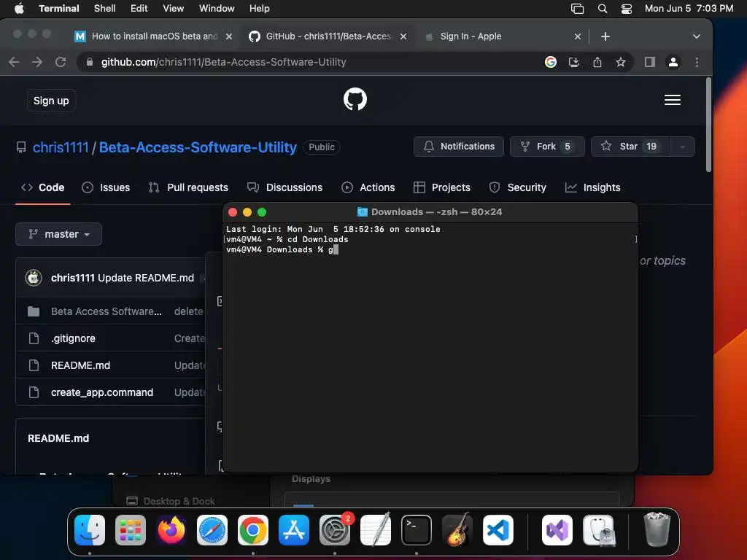Click the share page icon in address bar
Screen dimensions: 747x560
pyautogui.click(x=597, y=62)
